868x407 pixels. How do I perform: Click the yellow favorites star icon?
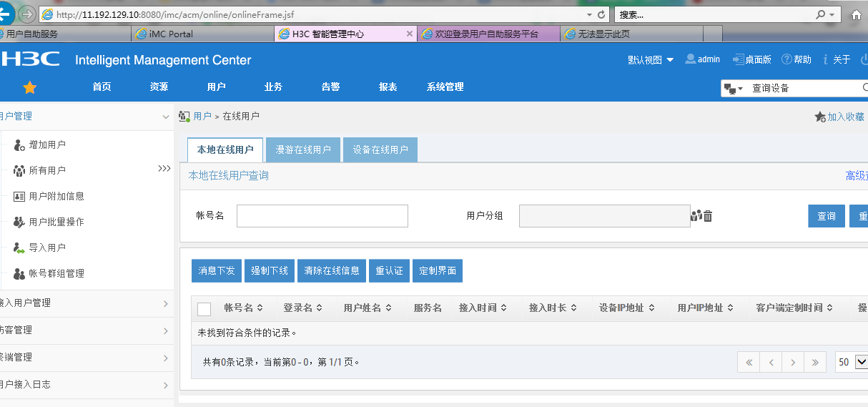coord(29,87)
